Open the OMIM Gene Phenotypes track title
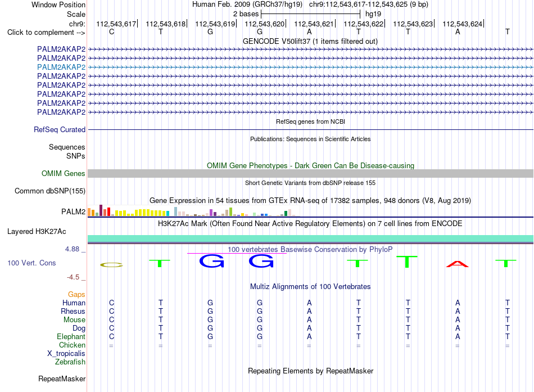This screenshot has height=392, width=534. (310, 166)
